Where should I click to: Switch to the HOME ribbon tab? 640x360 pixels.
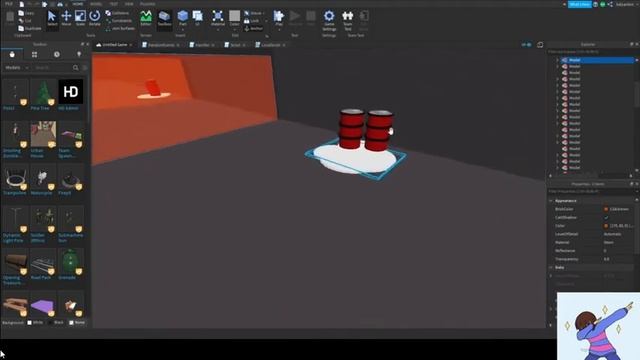pyautogui.click(x=78, y=4)
